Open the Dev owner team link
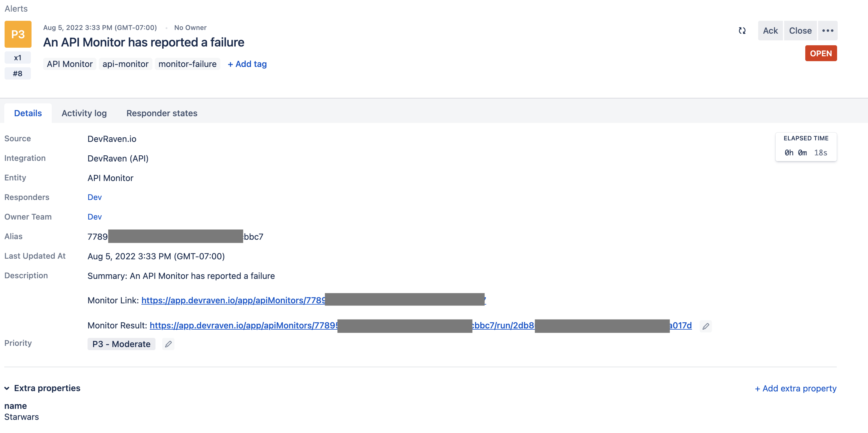Viewport: 868px width, 433px height. [x=94, y=216]
